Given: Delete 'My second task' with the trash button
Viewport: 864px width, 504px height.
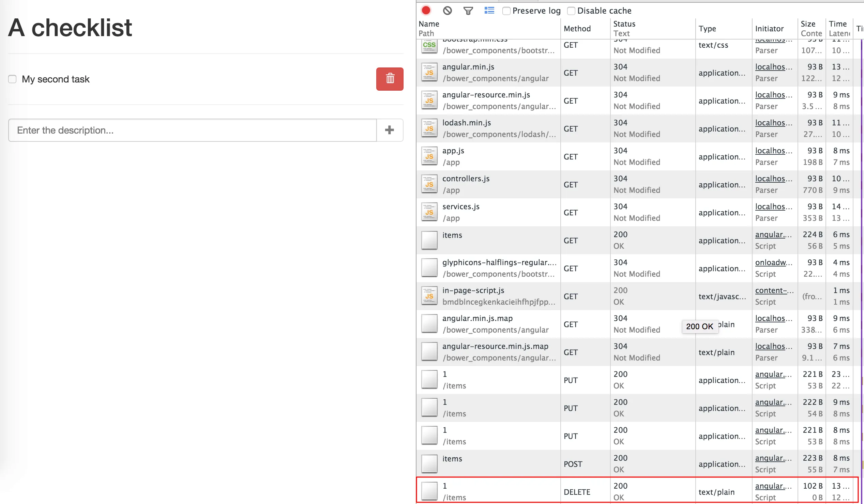Looking at the screenshot, I should click(390, 79).
